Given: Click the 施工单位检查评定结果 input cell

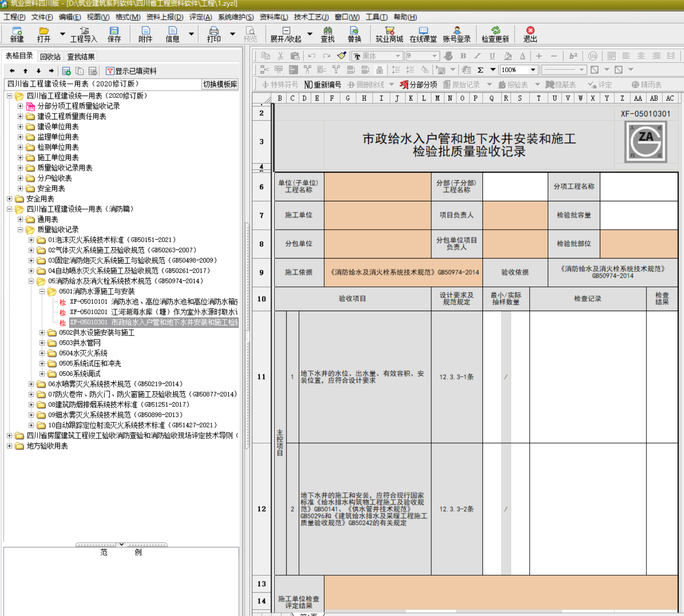Looking at the screenshot, I should (501, 593).
